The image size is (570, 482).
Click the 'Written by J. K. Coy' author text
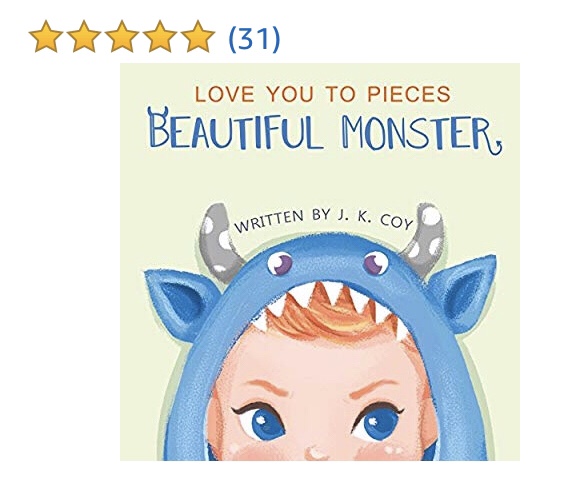324,221
